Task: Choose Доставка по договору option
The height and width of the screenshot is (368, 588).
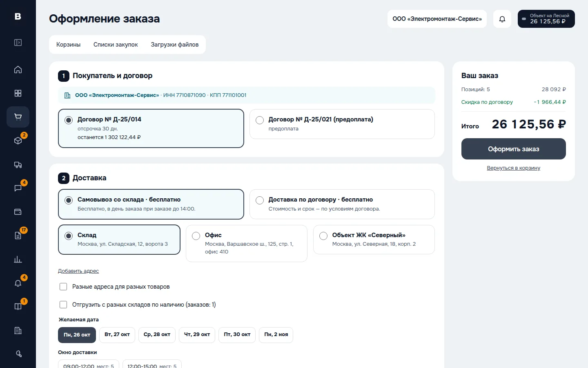Action: click(342, 204)
